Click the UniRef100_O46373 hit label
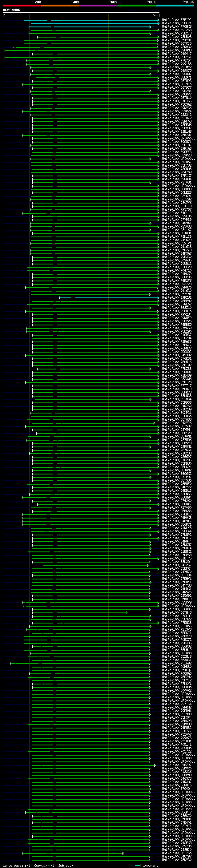 point(177,779)
